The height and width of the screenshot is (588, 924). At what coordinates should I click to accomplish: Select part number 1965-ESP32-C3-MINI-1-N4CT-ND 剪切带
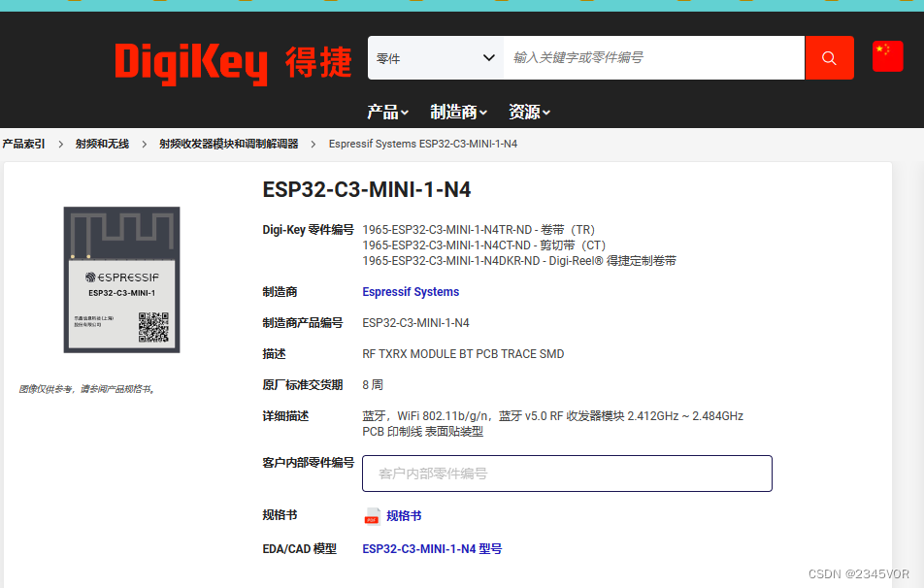coord(483,245)
